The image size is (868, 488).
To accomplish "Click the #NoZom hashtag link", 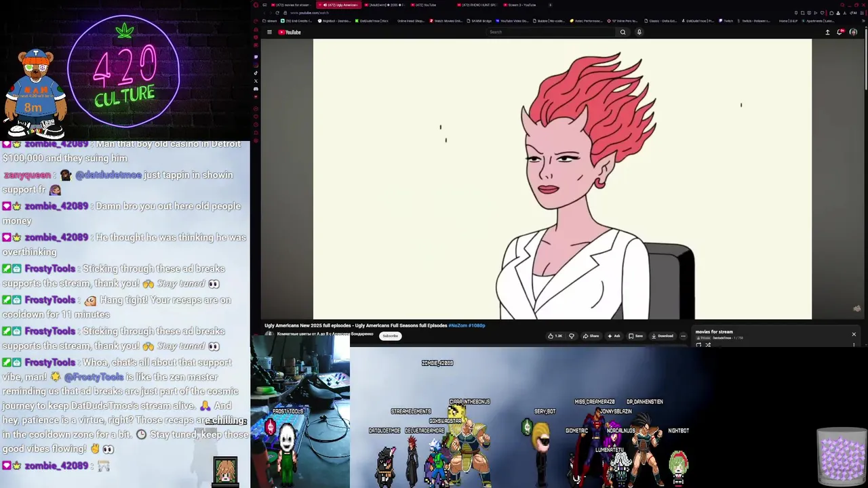I will tap(458, 325).
